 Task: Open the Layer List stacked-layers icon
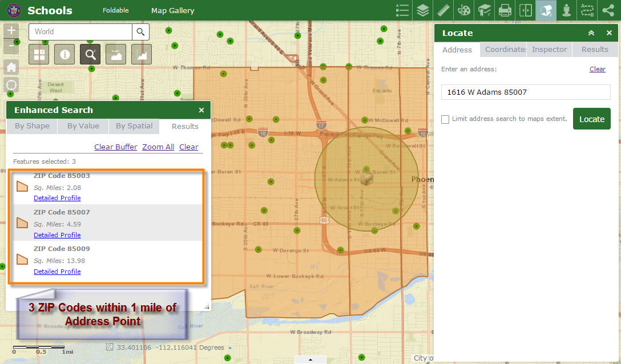pyautogui.click(x=422, y=10)
